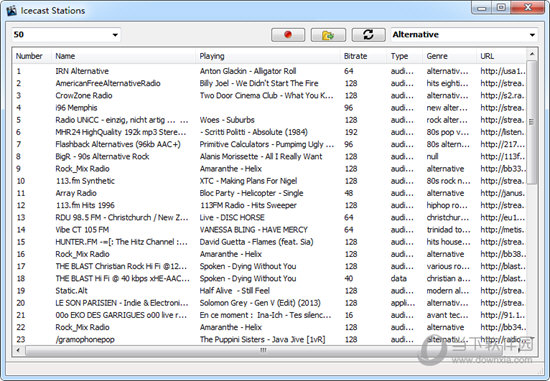550x381 pixels.
Task: Select LE SON PARISIEN - Indie & Electronic
Action: [x=122, y=303]
